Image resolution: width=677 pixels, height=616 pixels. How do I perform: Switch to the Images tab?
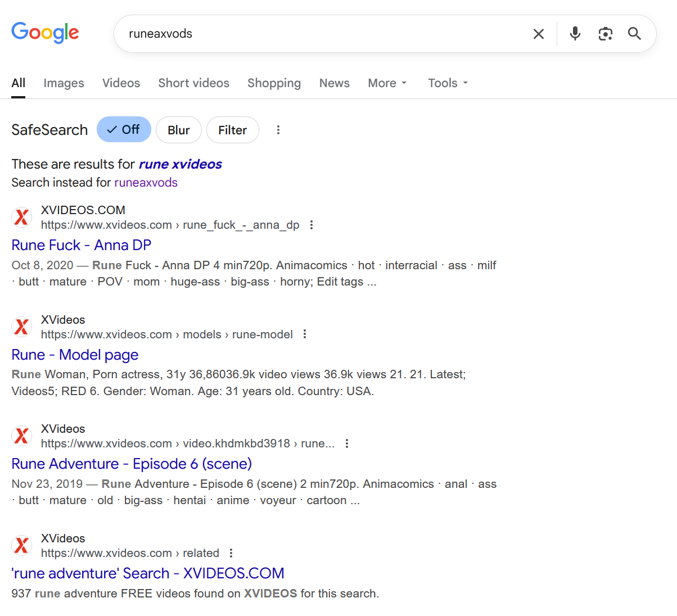[64, 83]
